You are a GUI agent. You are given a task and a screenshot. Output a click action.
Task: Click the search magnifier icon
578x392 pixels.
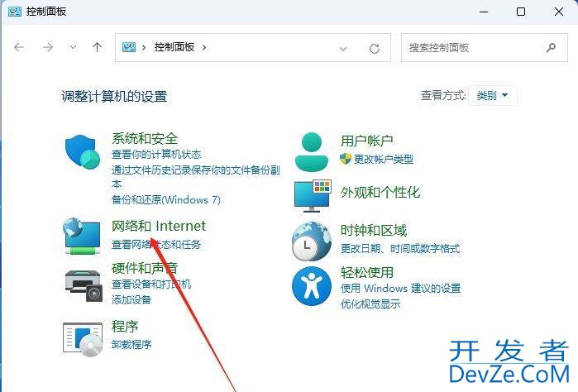(x=551, y=48)
